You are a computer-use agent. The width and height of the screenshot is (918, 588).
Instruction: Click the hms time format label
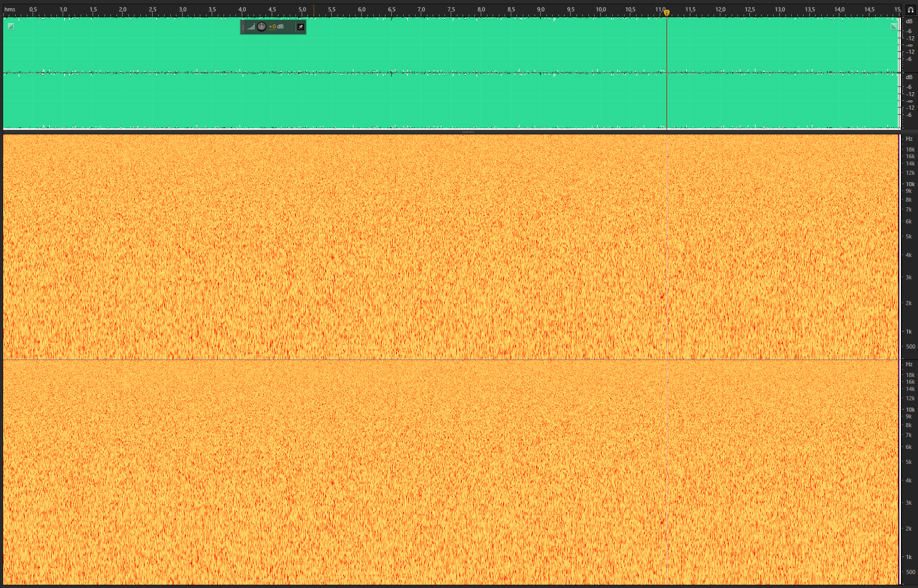click(10, 9)
